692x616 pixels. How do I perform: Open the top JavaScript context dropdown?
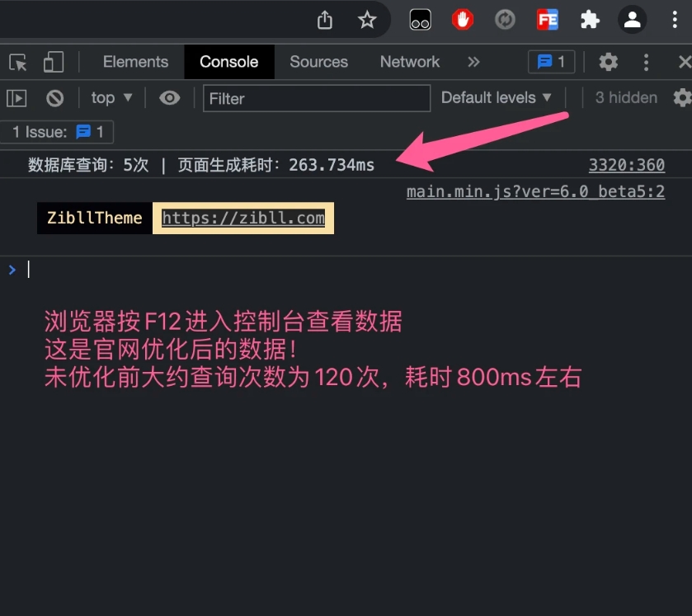click(x=111, y=98)
